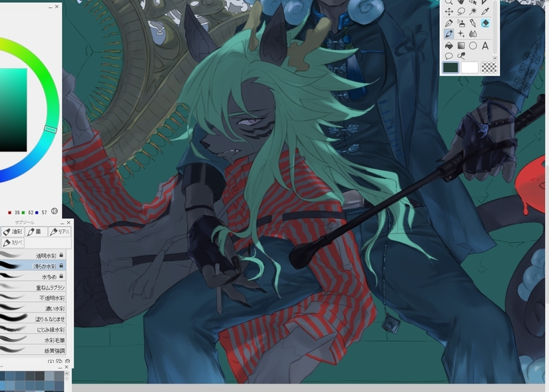
Task: Click the lock icon on 水多め
Action: tap(61, 276)
